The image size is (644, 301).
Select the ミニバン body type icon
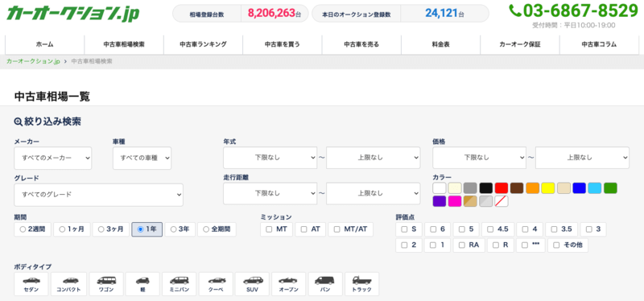pos(179,284)
